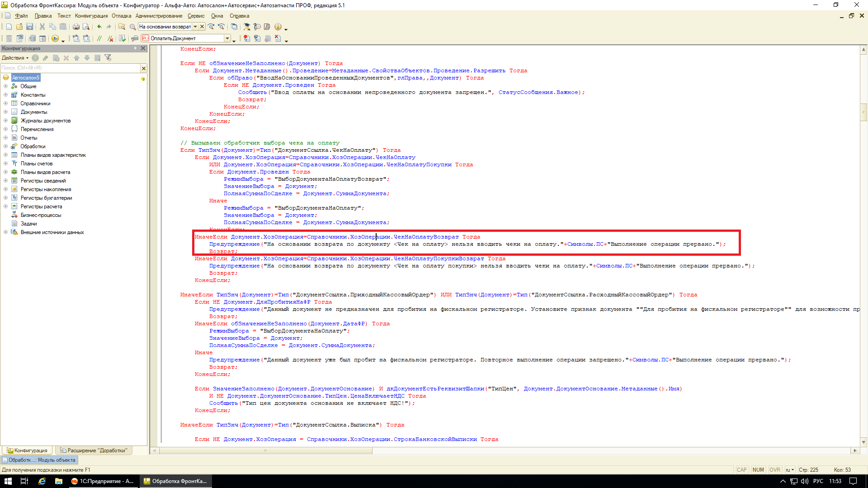Click the Find next icon
Image resolution: width=868 pixels, height=488 pixels.
click(211, 27)
